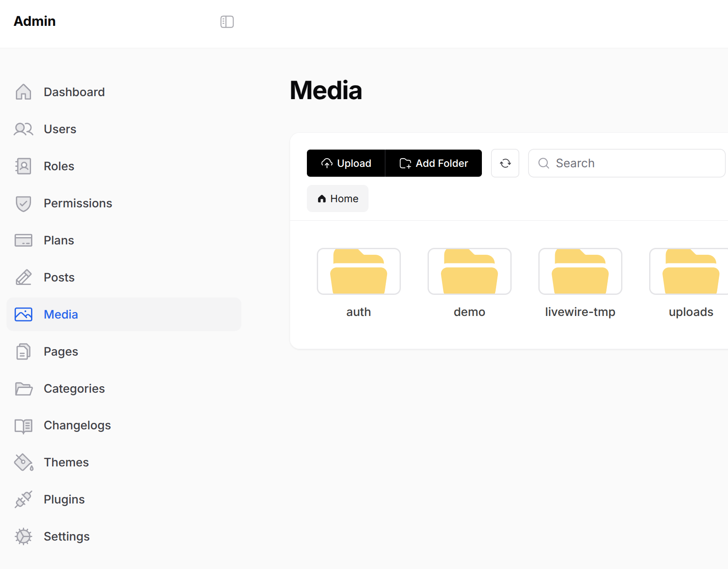Click the 'demo' folder name
728x569 pixels.
pyautogui.click(x=469, y=312)
